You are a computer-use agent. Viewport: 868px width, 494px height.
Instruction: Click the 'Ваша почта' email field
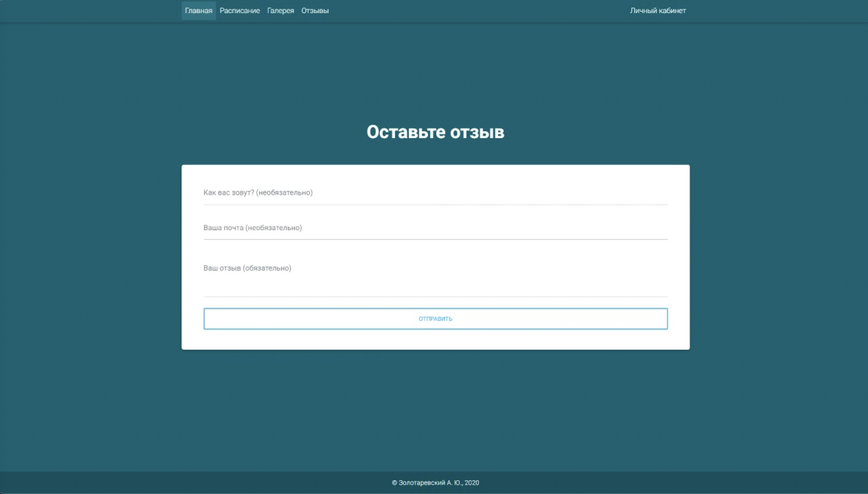[x=435, y=228]
